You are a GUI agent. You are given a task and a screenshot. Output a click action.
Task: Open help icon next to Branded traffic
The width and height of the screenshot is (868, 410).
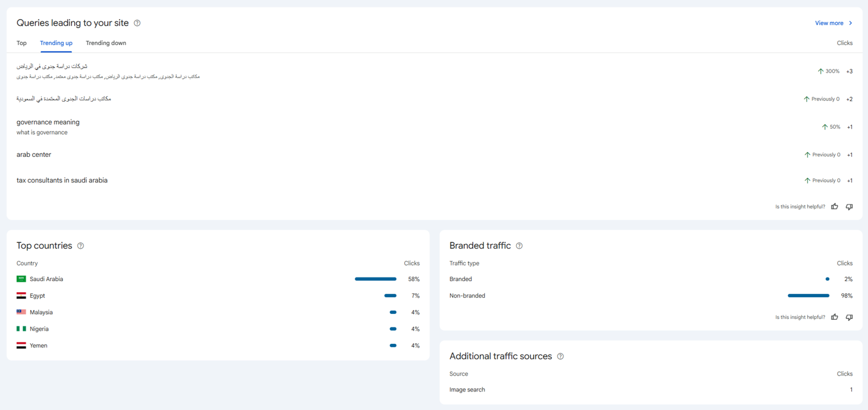pyautogui.click(x=519, y=246)
